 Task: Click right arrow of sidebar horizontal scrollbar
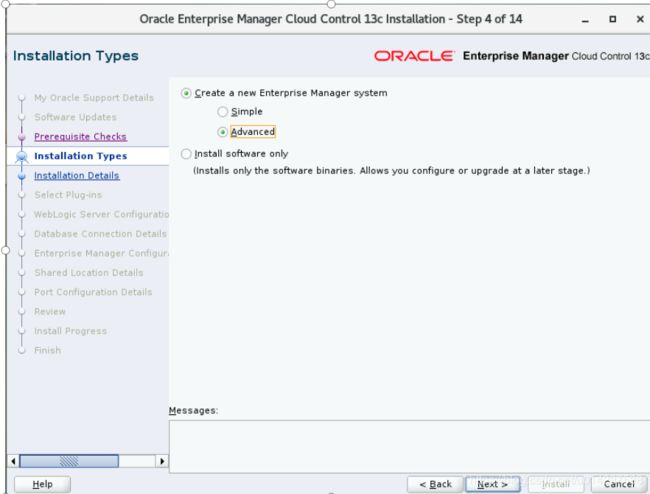tap(162, 461)
